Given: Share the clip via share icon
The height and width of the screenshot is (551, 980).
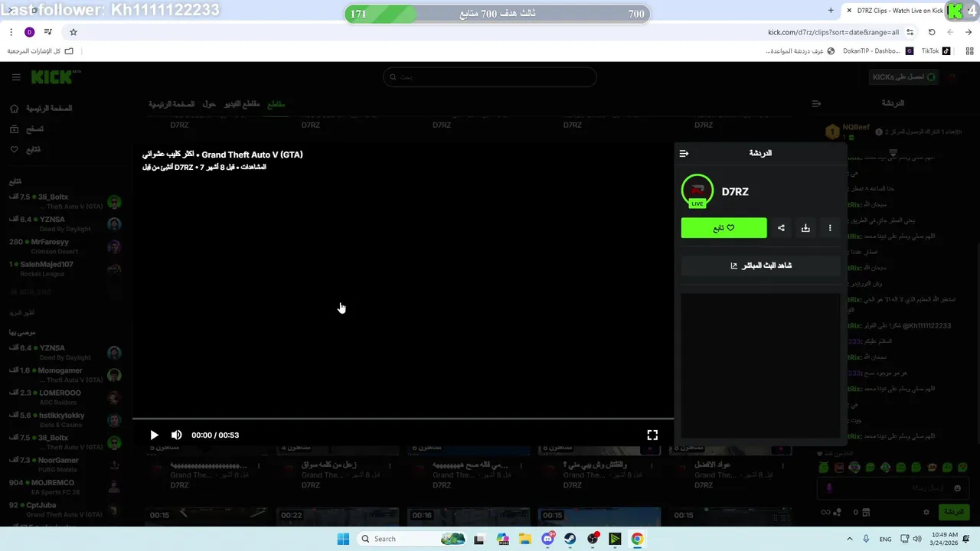Looking at the screenshot, I should tap(781, 228).
